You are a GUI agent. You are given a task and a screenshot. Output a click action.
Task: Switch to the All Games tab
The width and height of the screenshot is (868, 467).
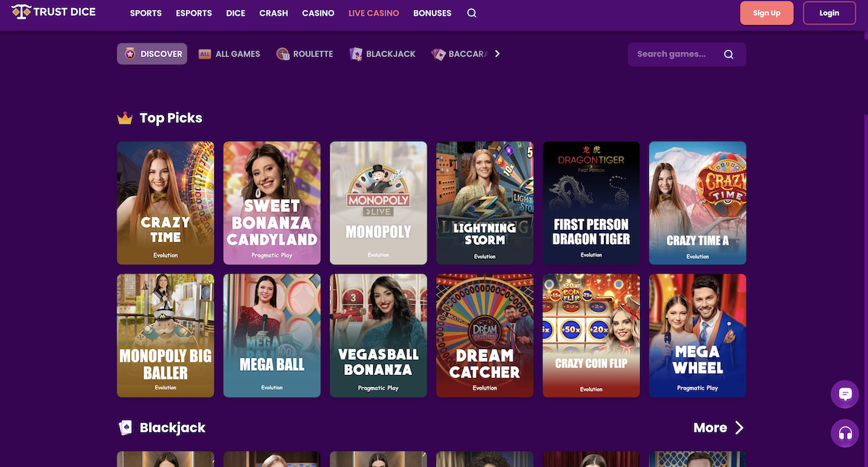coord(229,54)
